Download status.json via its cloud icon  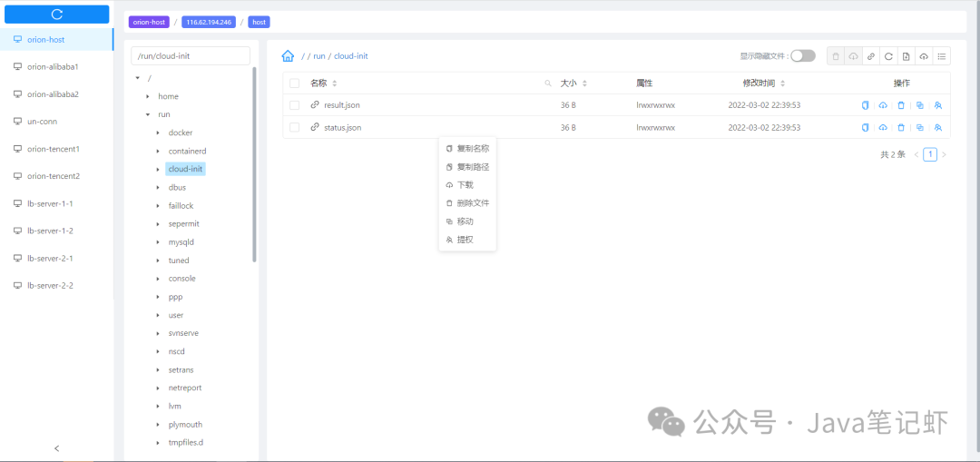click(x=883, y=128)
